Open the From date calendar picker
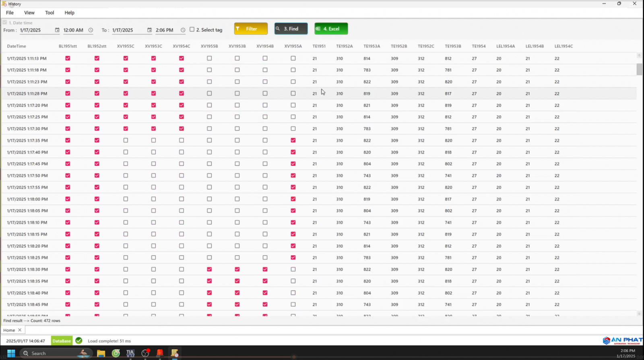Screen dimensions: 644x360 point(57,30)
